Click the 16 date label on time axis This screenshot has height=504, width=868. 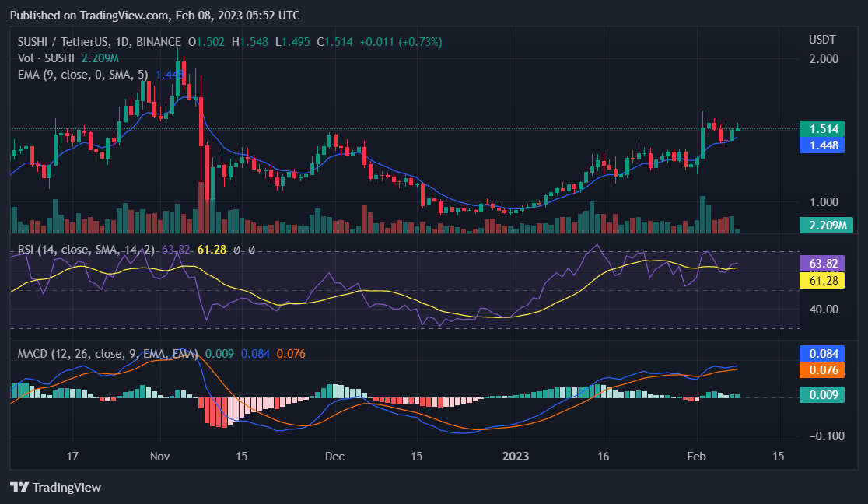pyautogui.click(x=603, y=457)
